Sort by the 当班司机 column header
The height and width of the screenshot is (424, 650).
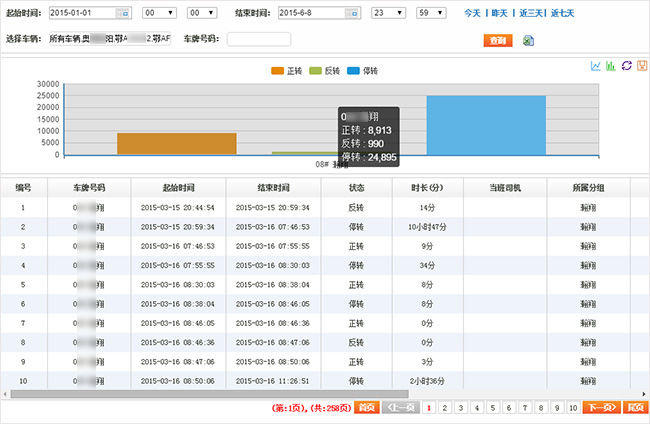pos(505,188)
